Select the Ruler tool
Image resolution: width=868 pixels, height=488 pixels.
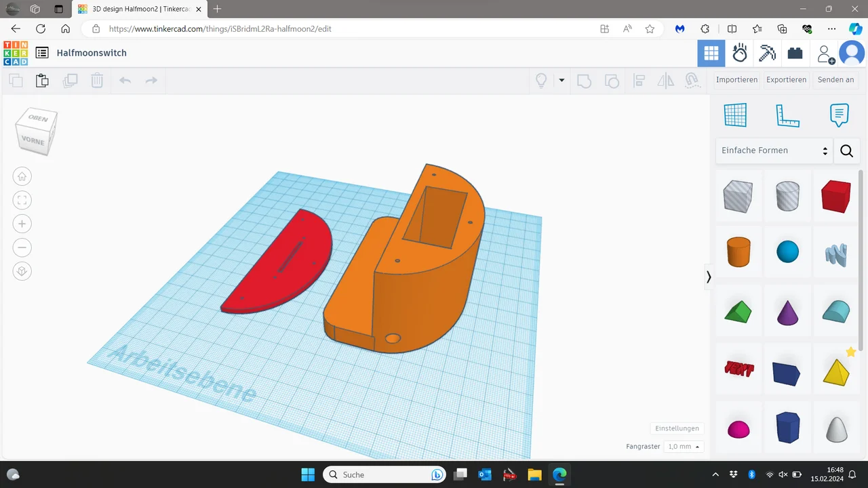click(x=787, y=115)
